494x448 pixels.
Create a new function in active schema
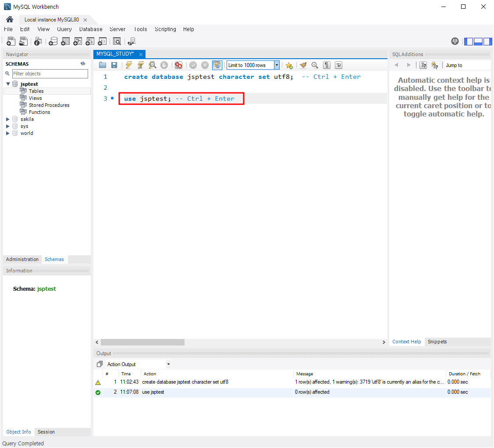(102, 41)
